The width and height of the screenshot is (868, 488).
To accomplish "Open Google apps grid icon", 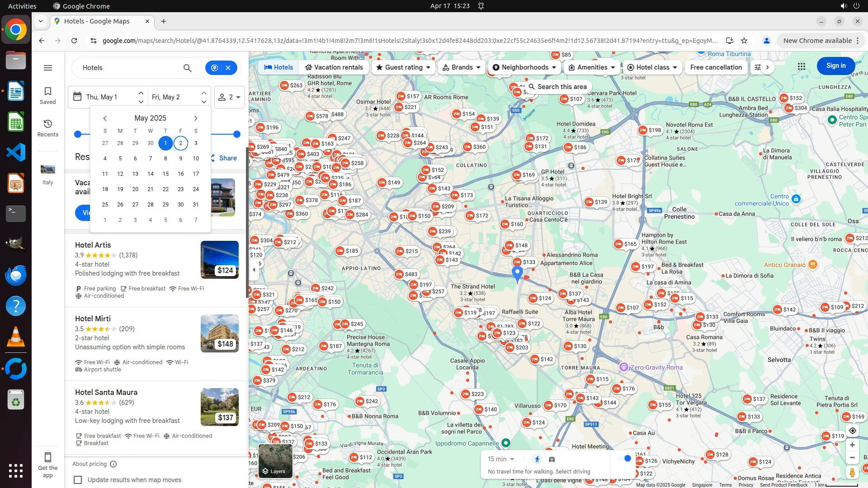I will pos(802,66).
